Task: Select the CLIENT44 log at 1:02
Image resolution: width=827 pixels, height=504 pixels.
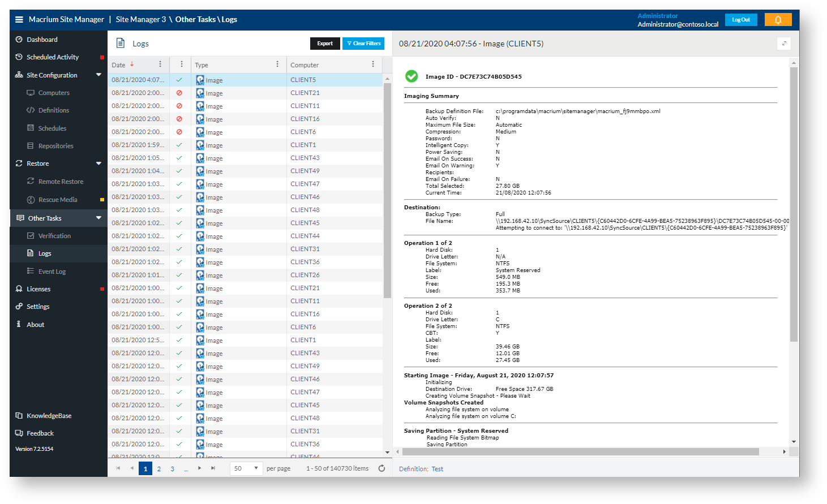Action: (245, 236)
